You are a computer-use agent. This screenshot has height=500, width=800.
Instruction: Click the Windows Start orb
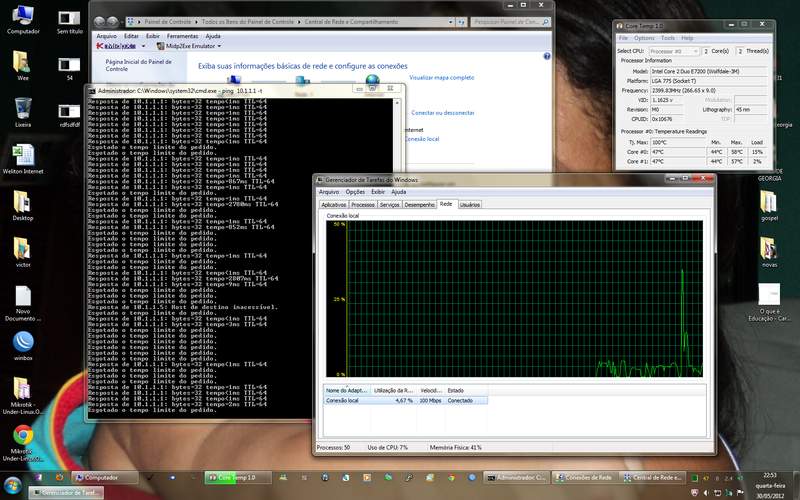tap(12, 485)
